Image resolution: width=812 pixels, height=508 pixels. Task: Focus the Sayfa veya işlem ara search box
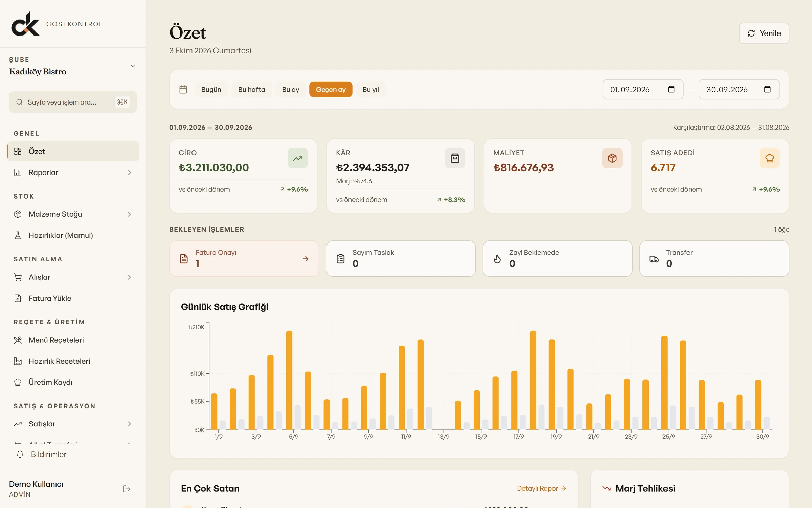pos(73,102)
